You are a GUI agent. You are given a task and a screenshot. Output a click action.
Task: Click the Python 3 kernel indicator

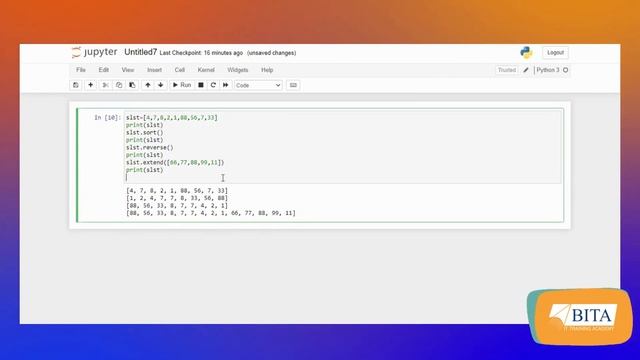547,70
